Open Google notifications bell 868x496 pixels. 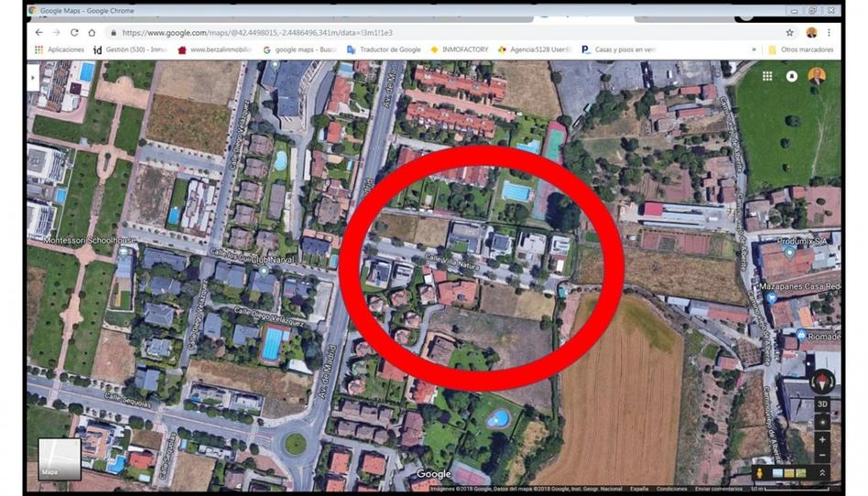(x=792, y=76)
